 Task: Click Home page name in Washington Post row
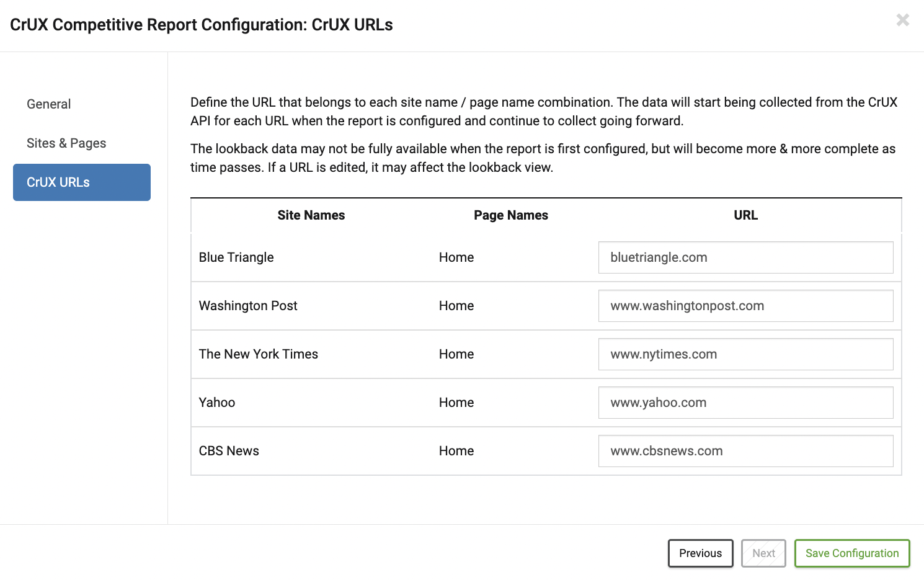pos(456,306)
